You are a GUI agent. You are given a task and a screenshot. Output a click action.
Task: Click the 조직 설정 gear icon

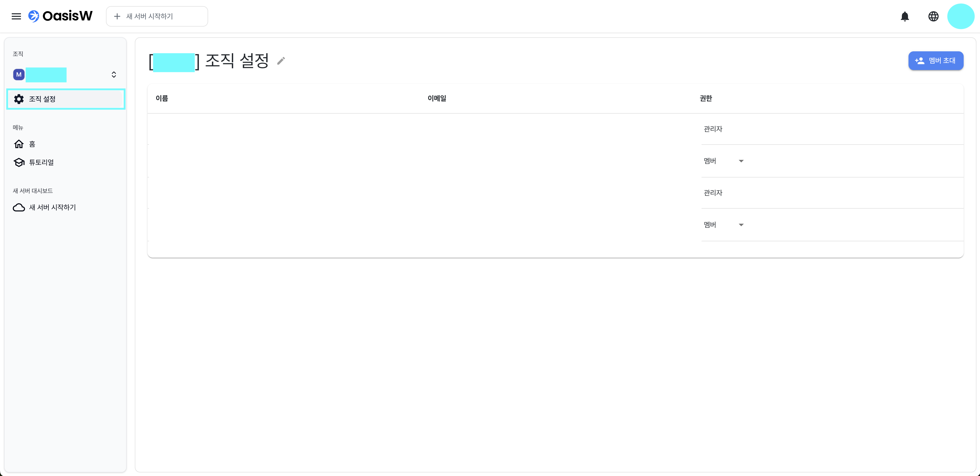coord(19,99)
